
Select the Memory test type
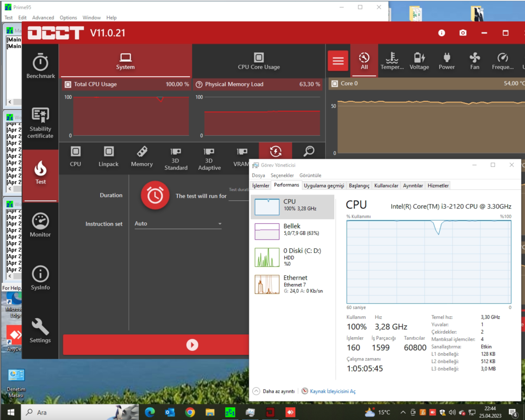142,157
